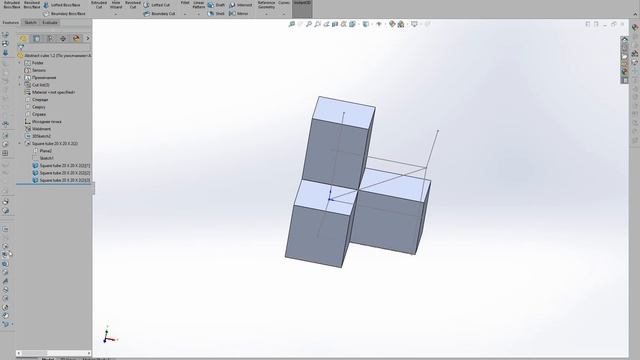Select the Спереди plane
This screenshot has width=640, height=360.
tap(40, 100)
